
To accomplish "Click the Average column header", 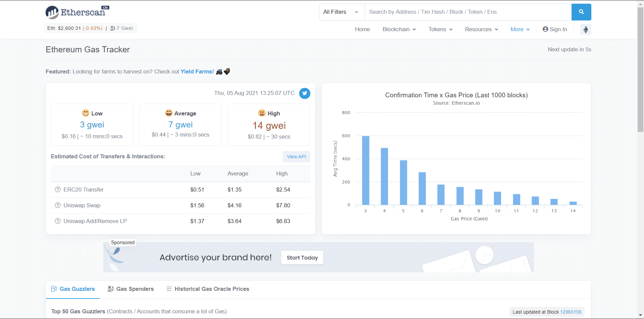I will [x=238, y=173].
